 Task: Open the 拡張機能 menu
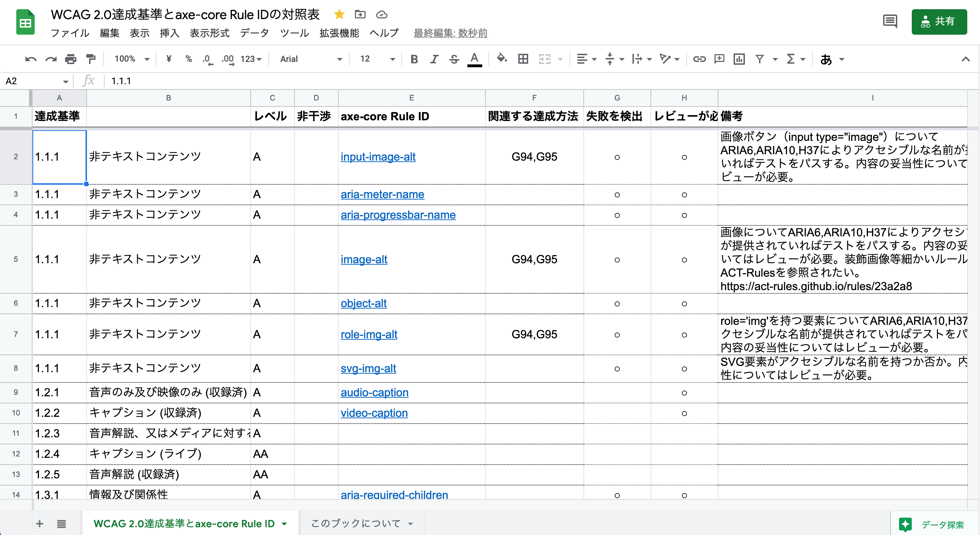(x=339, y=33)
